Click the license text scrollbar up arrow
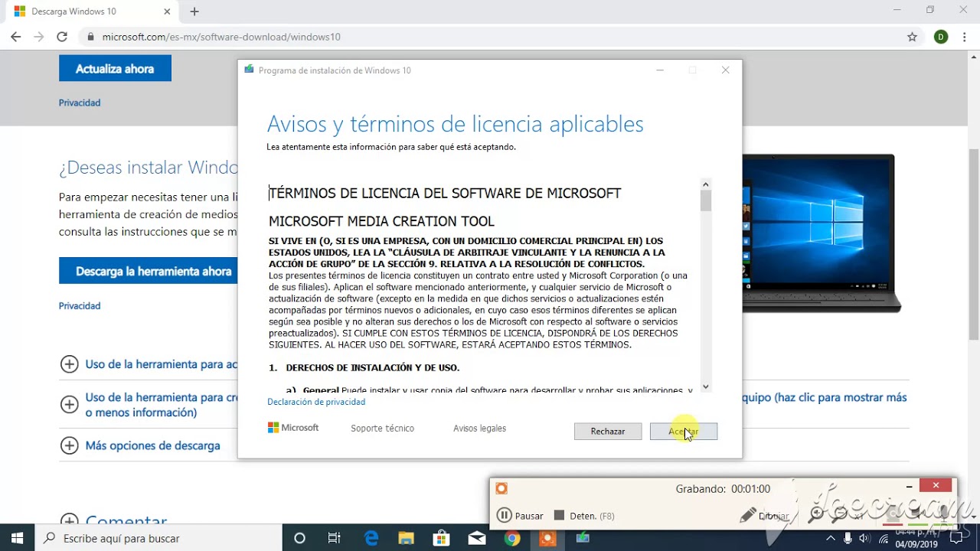The image size is (980, 551). click(706, 184)
